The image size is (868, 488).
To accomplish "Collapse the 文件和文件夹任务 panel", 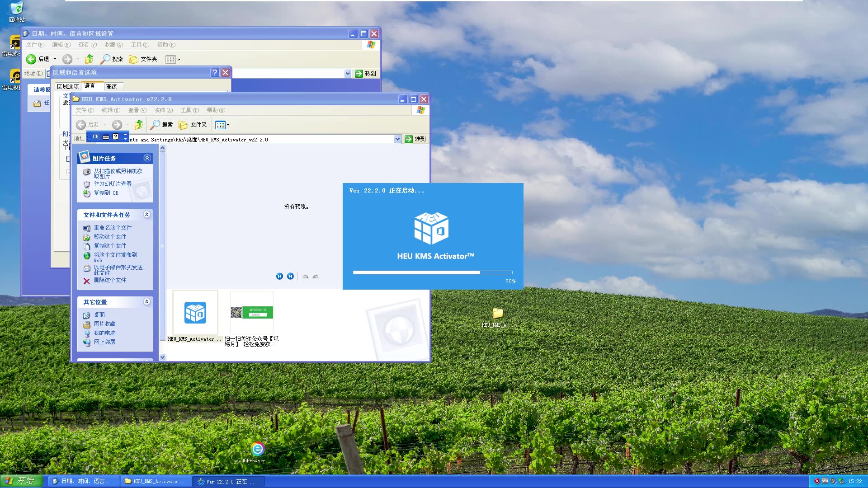I will tap(147, 214).
